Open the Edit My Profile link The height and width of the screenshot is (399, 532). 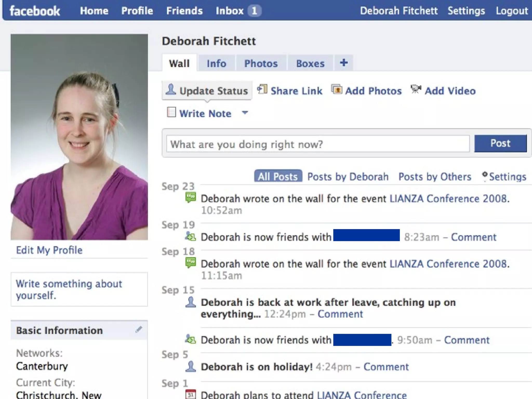pyautogui.click(x=49, y=250)
